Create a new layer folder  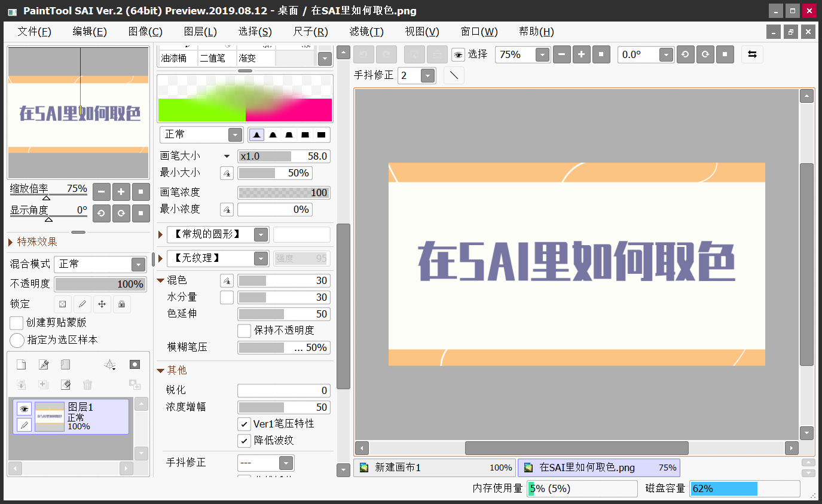(x=65, y=364)
